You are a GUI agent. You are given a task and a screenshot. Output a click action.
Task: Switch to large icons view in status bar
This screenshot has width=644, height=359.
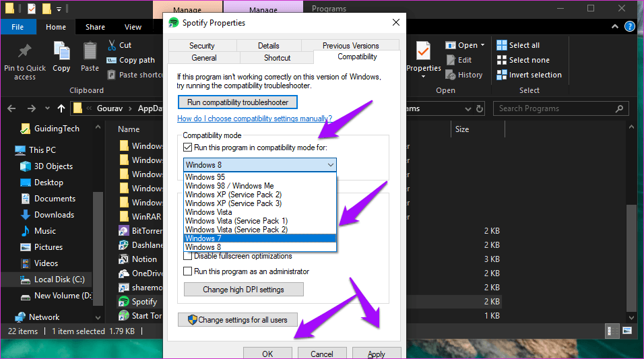[x=626, y=331]
